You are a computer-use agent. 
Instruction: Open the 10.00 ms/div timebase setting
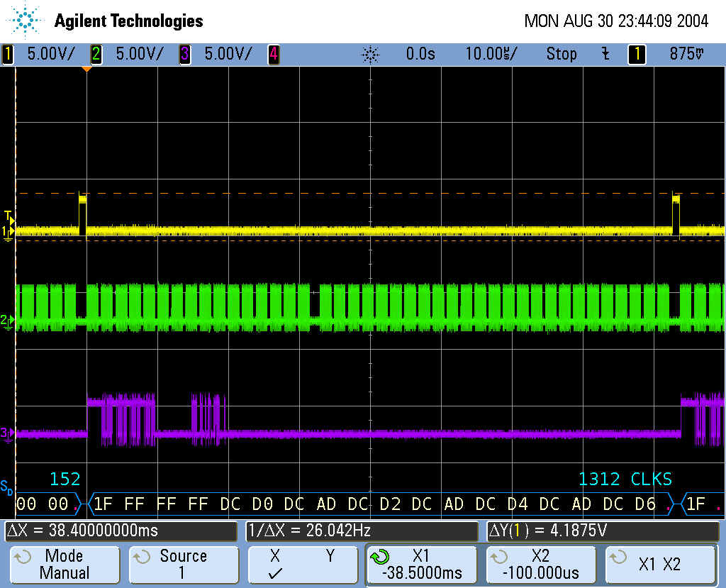491,54
